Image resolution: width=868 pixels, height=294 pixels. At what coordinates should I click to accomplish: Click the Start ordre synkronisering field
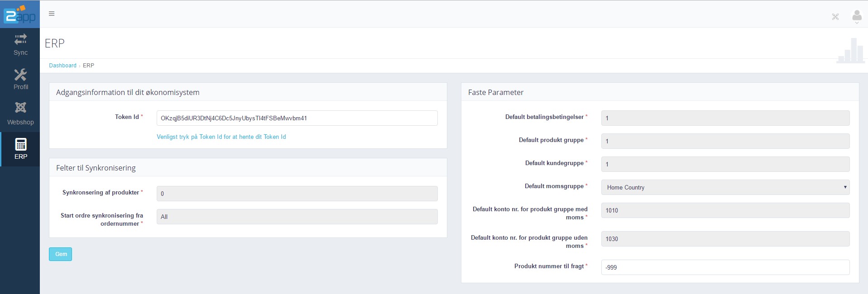297,217
